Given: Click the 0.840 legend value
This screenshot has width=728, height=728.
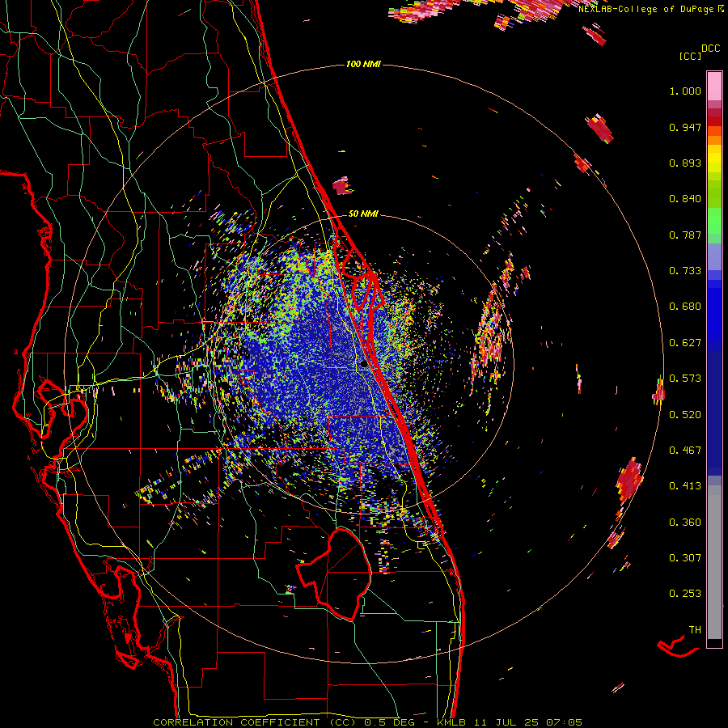Looking at the screenshot, I should (x=685, y=199).
